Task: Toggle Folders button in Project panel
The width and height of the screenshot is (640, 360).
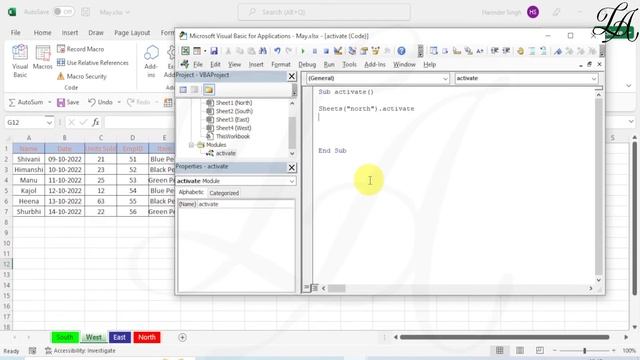Action: tap(209, 90)
